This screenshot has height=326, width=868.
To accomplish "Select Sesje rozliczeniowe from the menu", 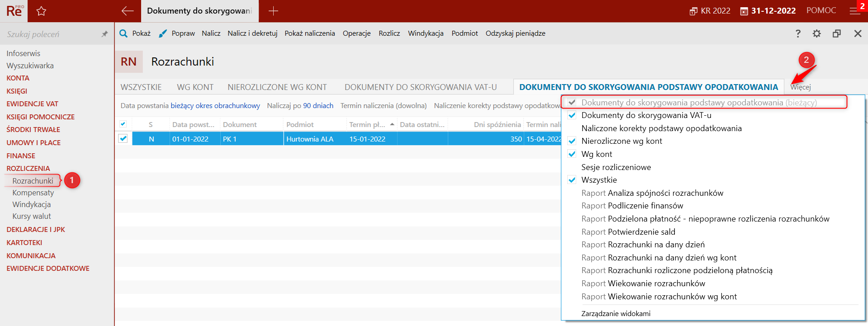I will click(616, 167).
